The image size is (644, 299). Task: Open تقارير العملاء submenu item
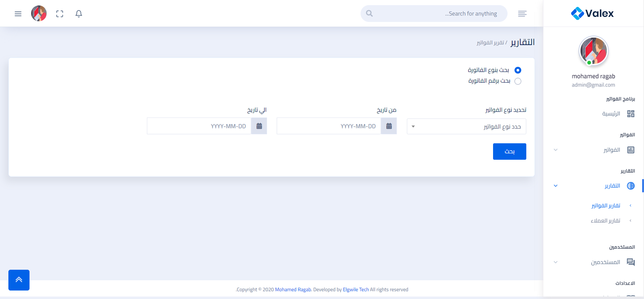[605, 221]
